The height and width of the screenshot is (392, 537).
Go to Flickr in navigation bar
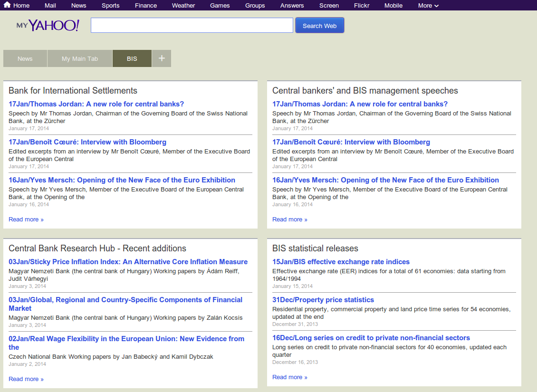click(361, 6)
